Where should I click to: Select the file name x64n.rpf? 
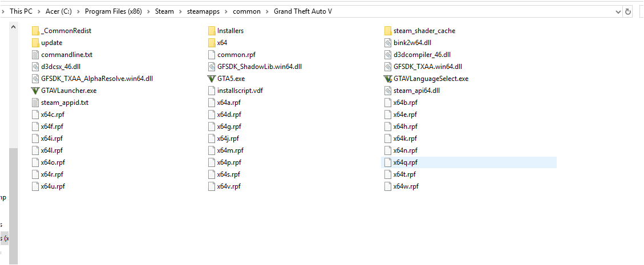[405, 150]
